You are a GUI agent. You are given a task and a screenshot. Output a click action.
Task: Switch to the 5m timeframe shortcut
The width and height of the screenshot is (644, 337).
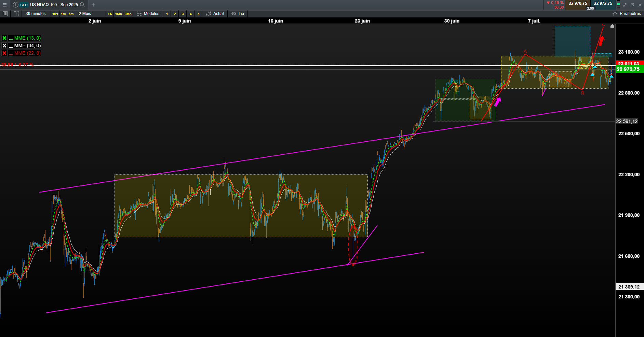click(71, 14)
